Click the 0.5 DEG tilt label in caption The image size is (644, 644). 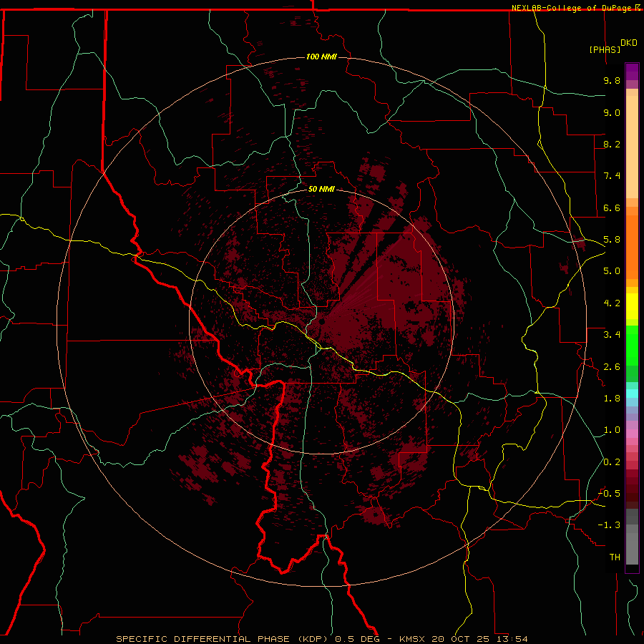pos(356,639)
